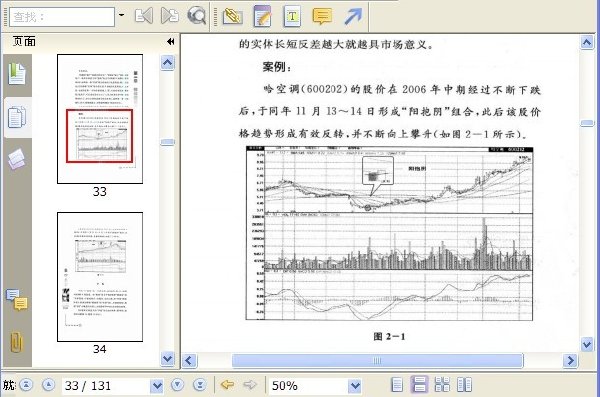Open the zoom level dropdown
The height and width of the screenshot is (397, 600).
(x=355, y=386)
